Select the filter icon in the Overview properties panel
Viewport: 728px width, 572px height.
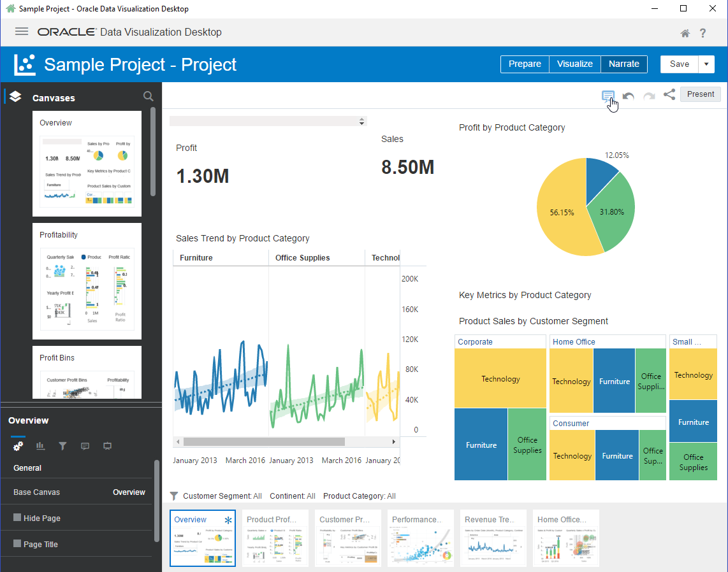[x=62, y=446]
